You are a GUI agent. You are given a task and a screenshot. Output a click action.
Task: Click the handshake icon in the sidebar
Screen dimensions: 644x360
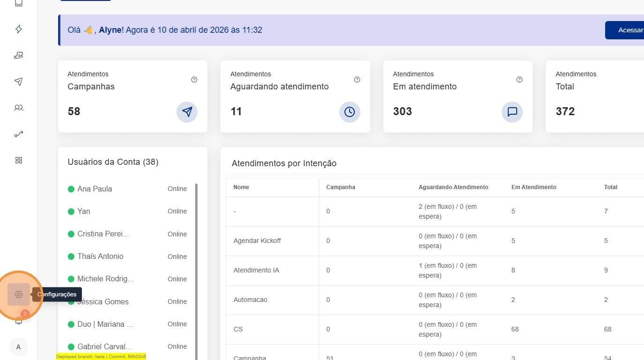(19, 55)
